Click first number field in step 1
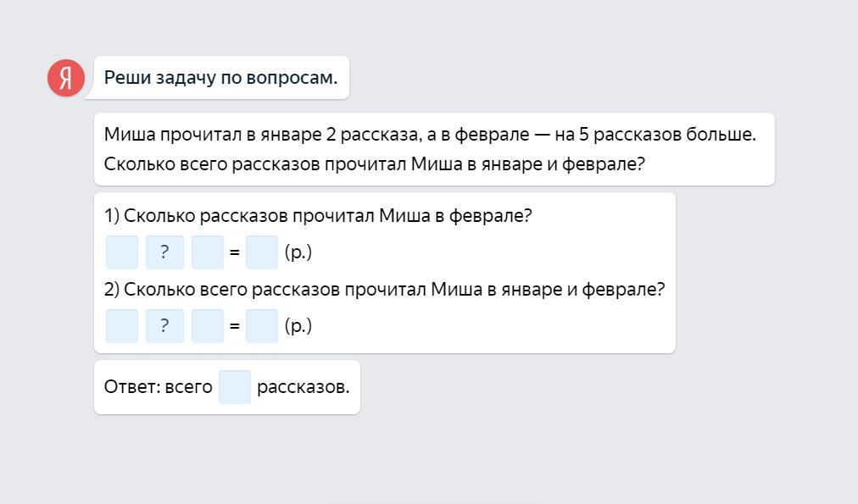This screenshot has width=858, height=504. [x=122, y=252]
